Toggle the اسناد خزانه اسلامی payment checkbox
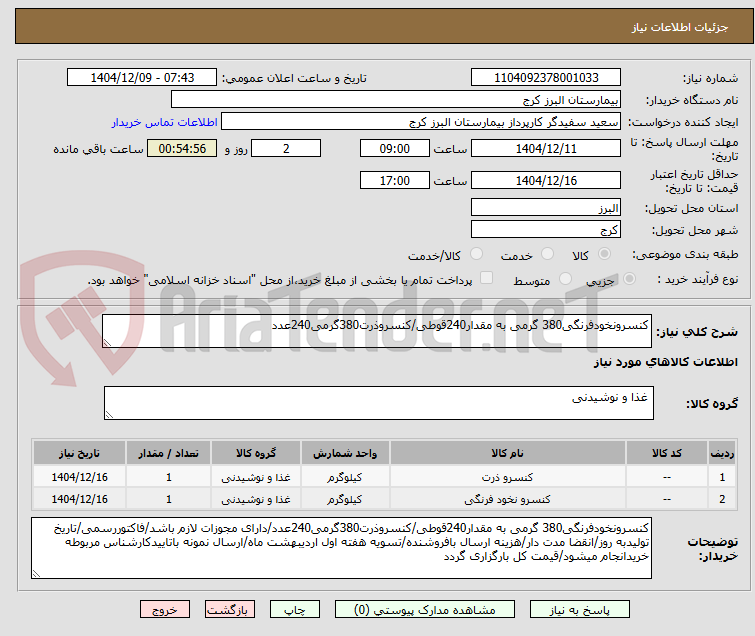755x636 pixels. tap(487, 278)
